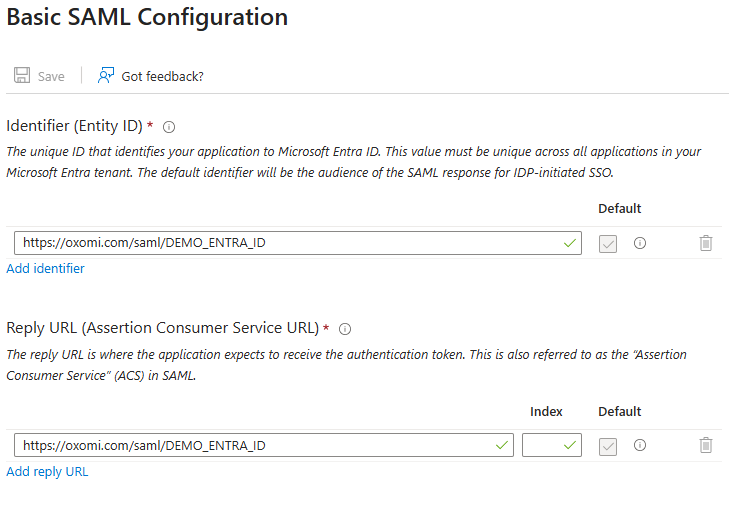Click the Save disk icon
Viewport: 729px width, 509px height.
(22, 76)
